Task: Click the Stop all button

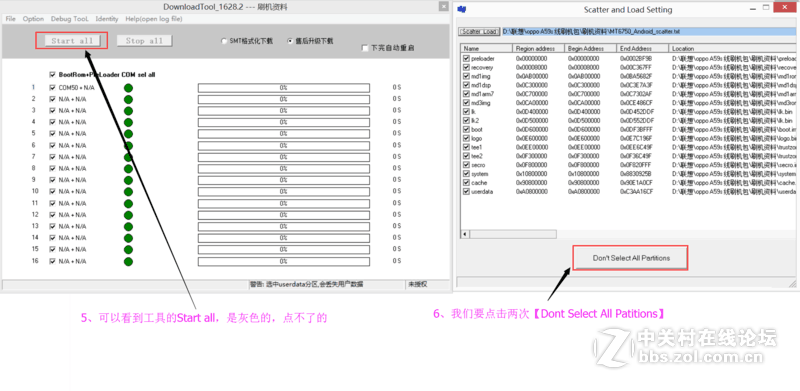Action: click(144, 41)
